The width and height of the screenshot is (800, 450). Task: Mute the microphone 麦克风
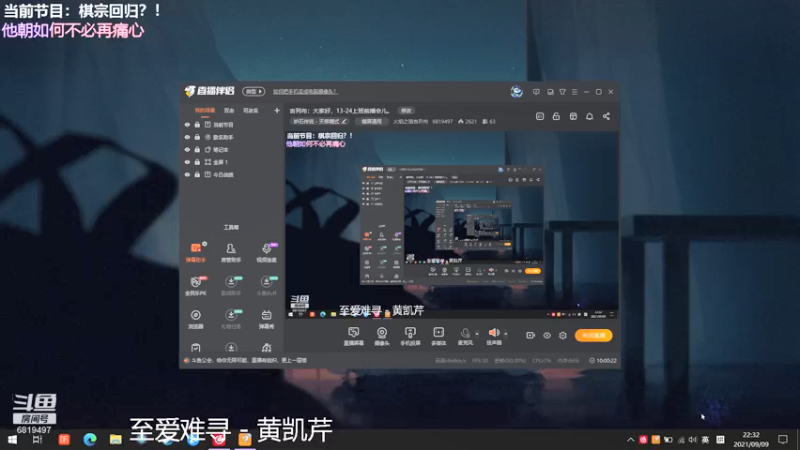[465, 336]
